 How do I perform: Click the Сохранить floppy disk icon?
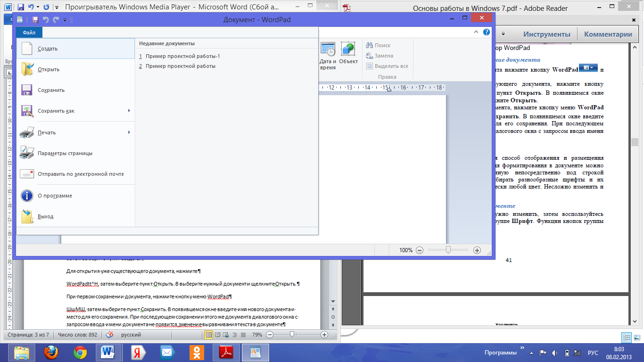point(27,90)
